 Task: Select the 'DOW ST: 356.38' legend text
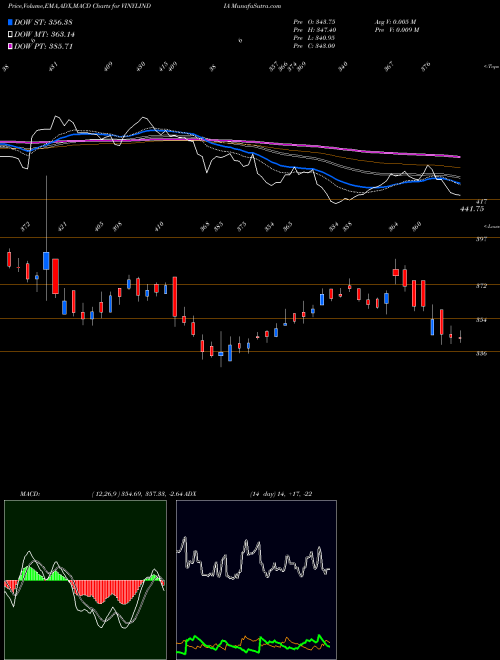[x=43, y=22]
